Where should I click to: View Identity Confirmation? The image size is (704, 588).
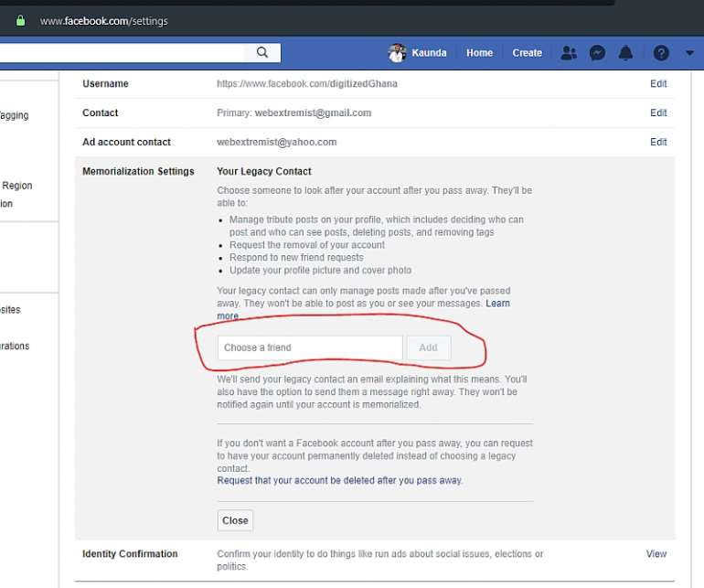pos(656,554)
